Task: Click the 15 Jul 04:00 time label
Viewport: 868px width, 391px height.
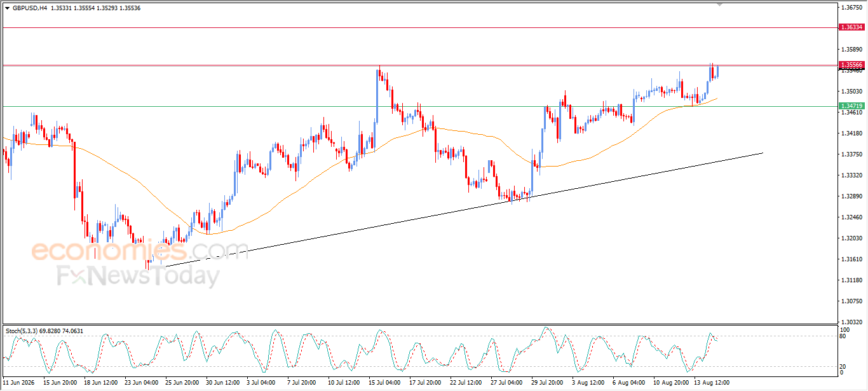Action: pyautogui.click(x=383, y=383)
